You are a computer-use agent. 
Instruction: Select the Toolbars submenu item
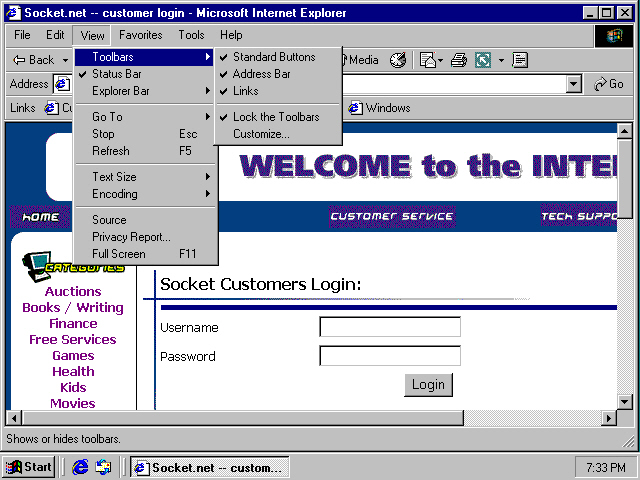(x=144, y=57)
